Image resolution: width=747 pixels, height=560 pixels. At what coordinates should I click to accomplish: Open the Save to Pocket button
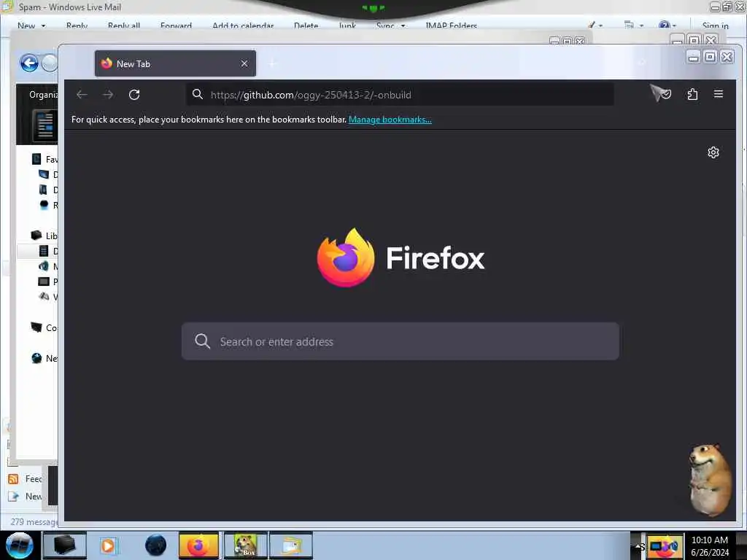click(666, 94)
